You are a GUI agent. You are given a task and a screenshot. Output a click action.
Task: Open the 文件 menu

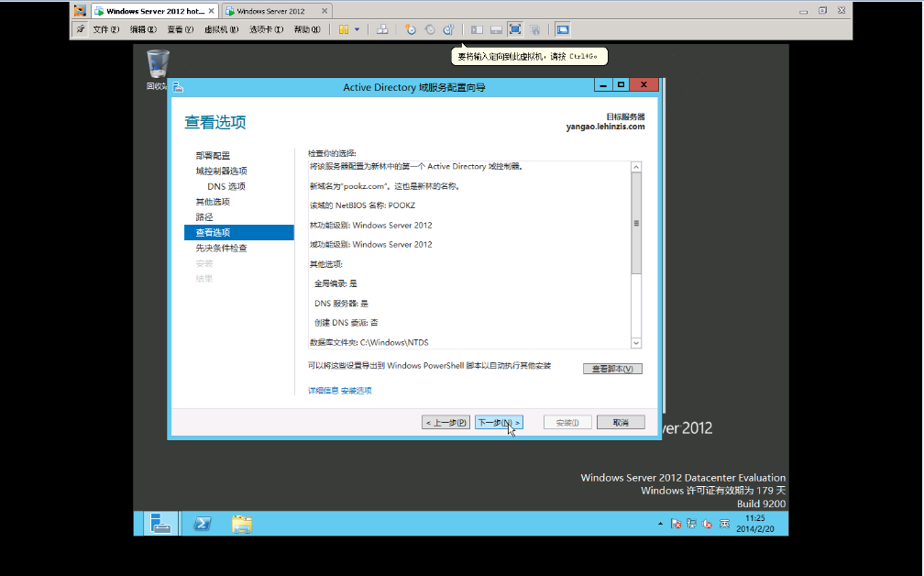pyautogui.click(x=106, y=29)
